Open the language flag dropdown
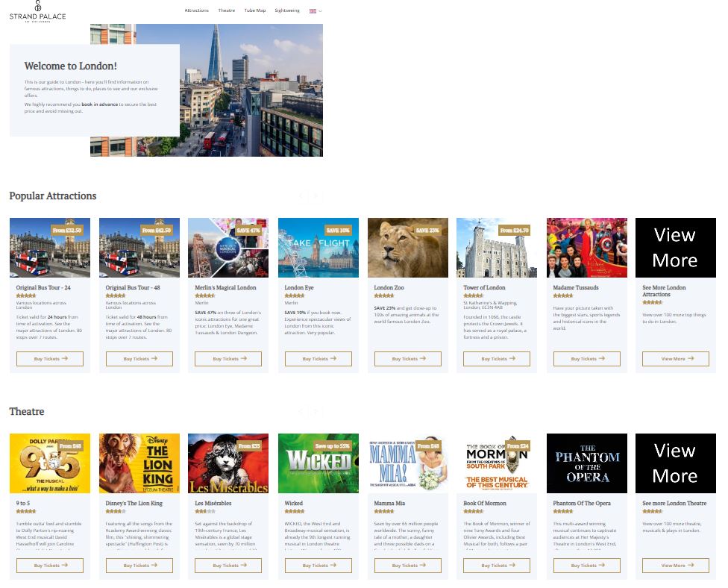The height and width of the screenshot is (588, 728). tap(316, 10)
